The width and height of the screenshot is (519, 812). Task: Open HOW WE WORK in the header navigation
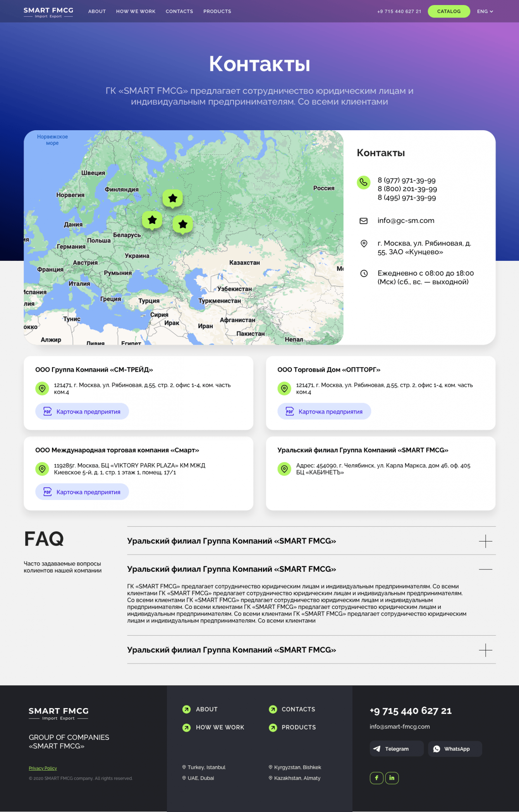coord(136,12)
